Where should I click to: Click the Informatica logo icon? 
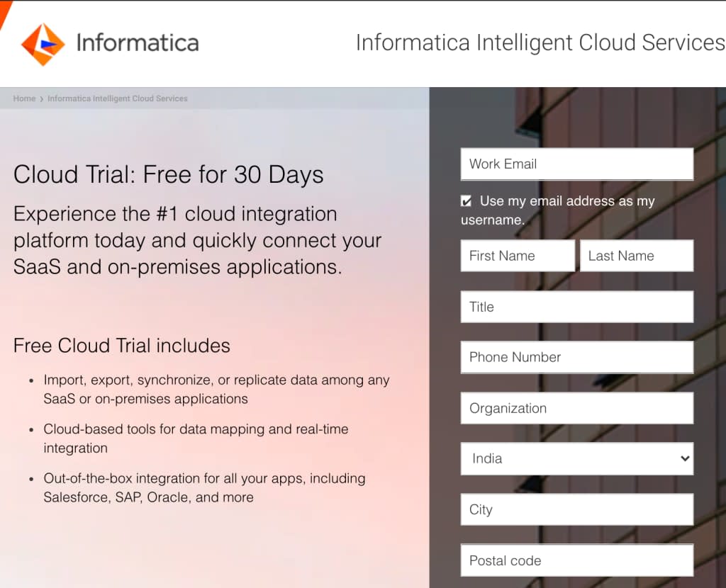pos(43,45)
